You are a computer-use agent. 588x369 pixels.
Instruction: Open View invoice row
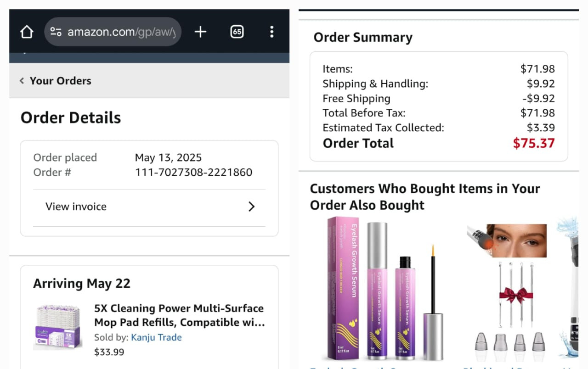pos(76,207)
